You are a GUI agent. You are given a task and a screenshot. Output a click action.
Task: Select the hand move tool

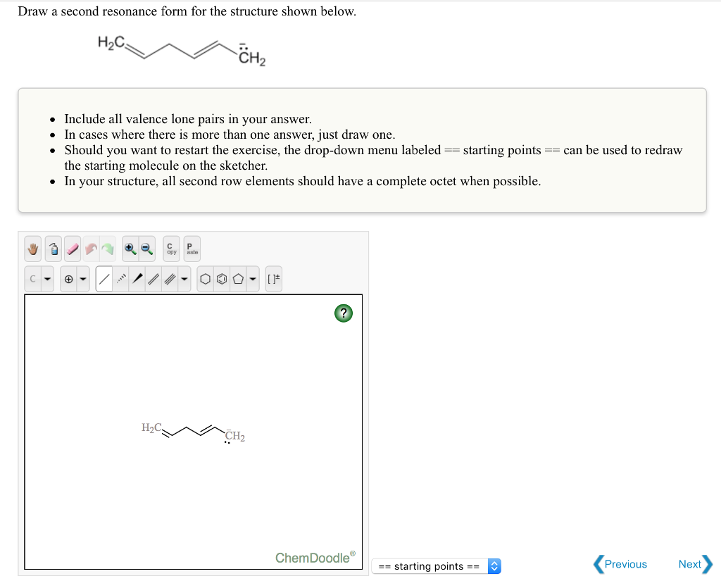(x=32, y=249)
